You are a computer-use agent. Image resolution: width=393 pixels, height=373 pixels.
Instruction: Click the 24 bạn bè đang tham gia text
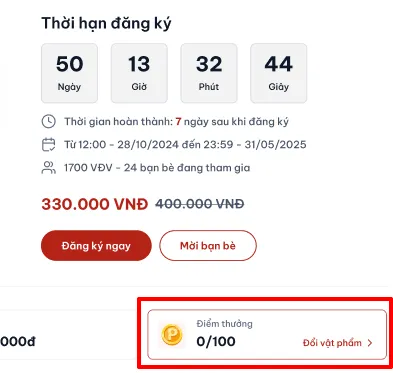click(x=187, y=168)
